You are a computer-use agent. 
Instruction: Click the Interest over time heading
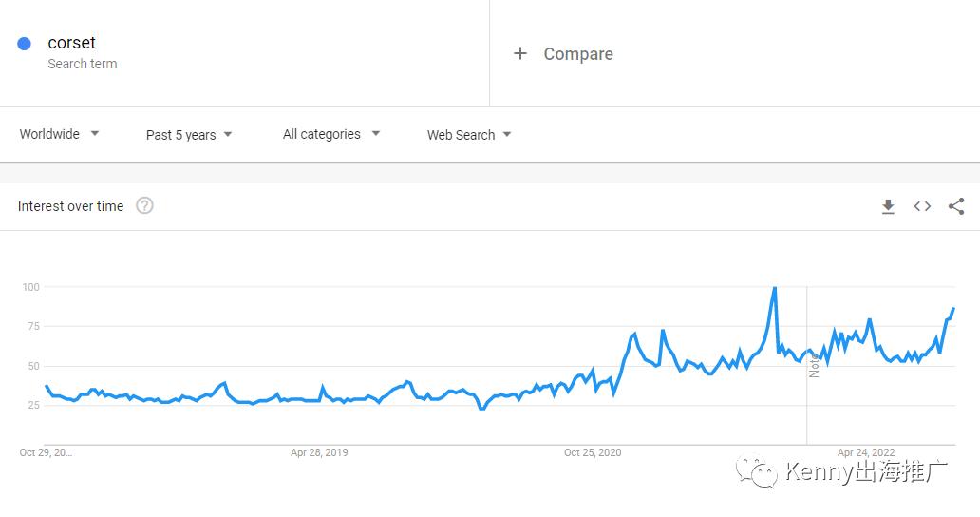click(70, 206)
